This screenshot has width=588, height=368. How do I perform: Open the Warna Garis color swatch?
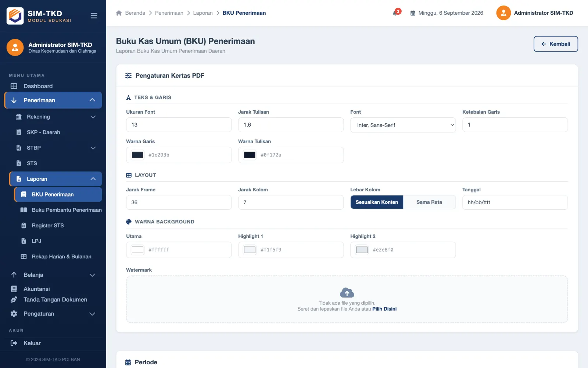tap(138, 155)
